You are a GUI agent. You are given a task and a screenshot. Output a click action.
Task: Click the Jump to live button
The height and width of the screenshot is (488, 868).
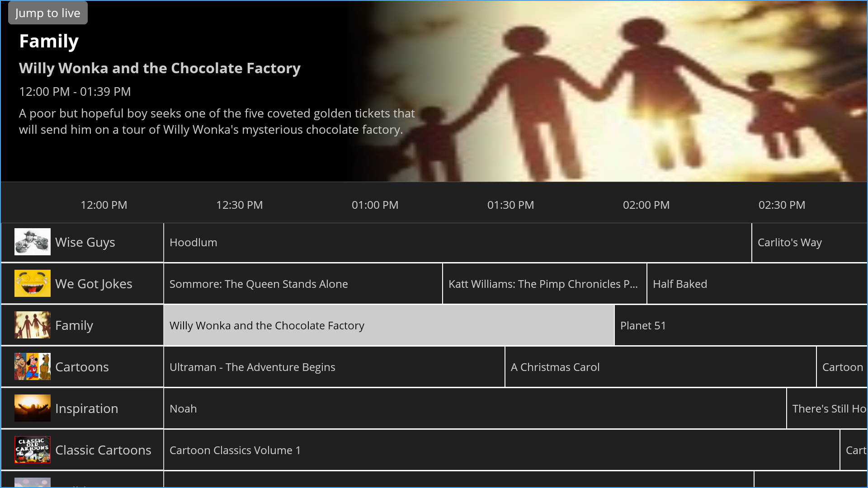point(47,13)
